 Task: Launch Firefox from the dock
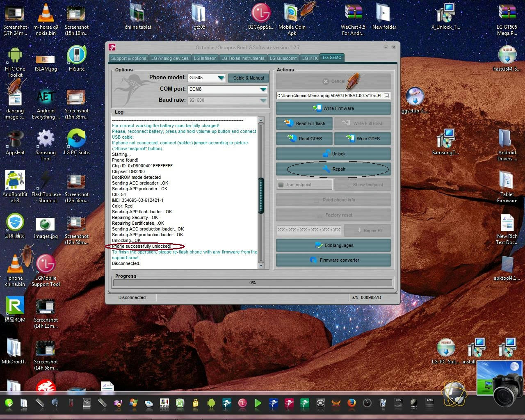pos(352,403)
